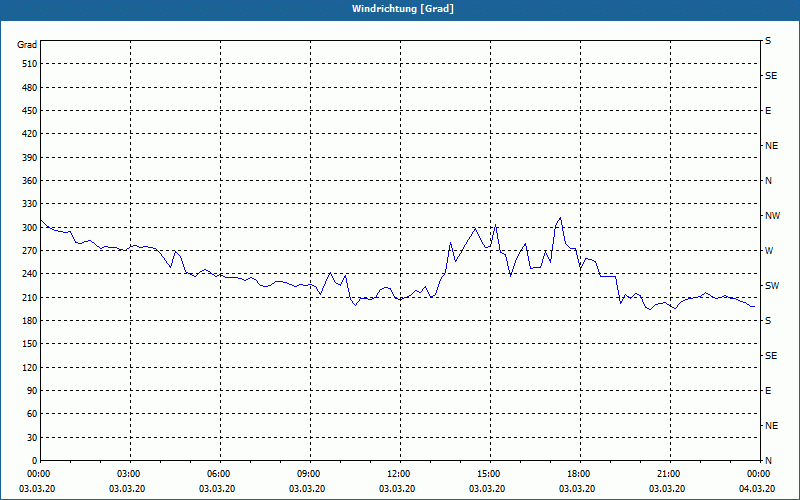Select the 330 value on left axis
Screen dimensions: 800x500
pyautogui.click(x=30, y=204)
